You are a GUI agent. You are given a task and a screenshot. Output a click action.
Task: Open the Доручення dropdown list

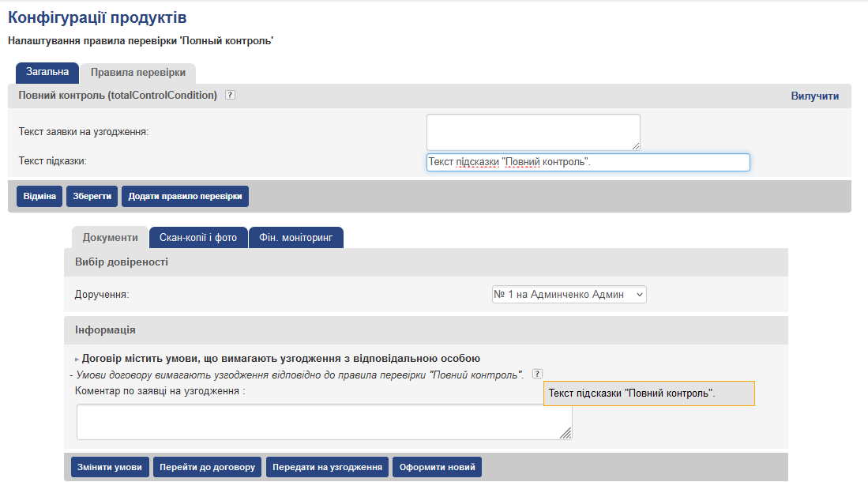pos(569,294)
